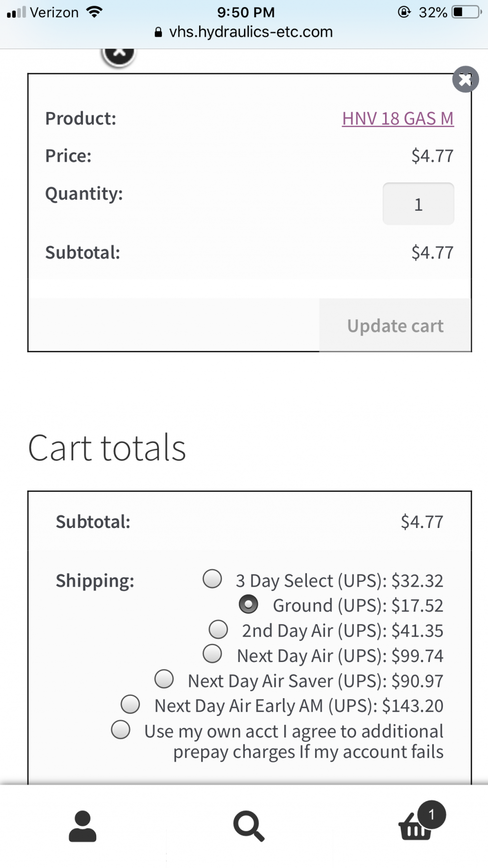The width and height of the screenshot is (488, 868).
Task: Open the HNV 18 GAS M product link
Action: click(x=398, y=118)
